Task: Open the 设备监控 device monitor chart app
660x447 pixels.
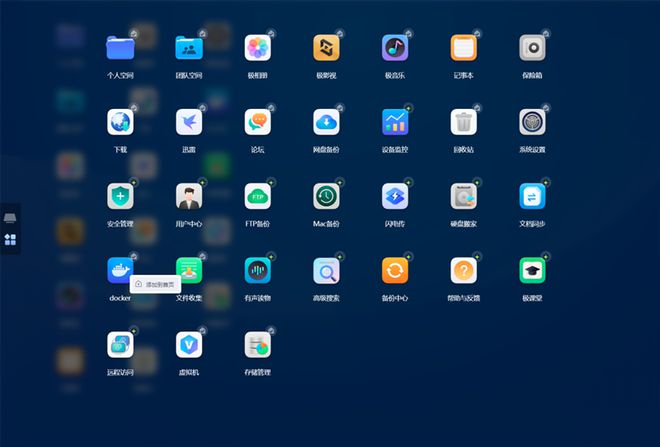Action: click(x=395, y=122)
